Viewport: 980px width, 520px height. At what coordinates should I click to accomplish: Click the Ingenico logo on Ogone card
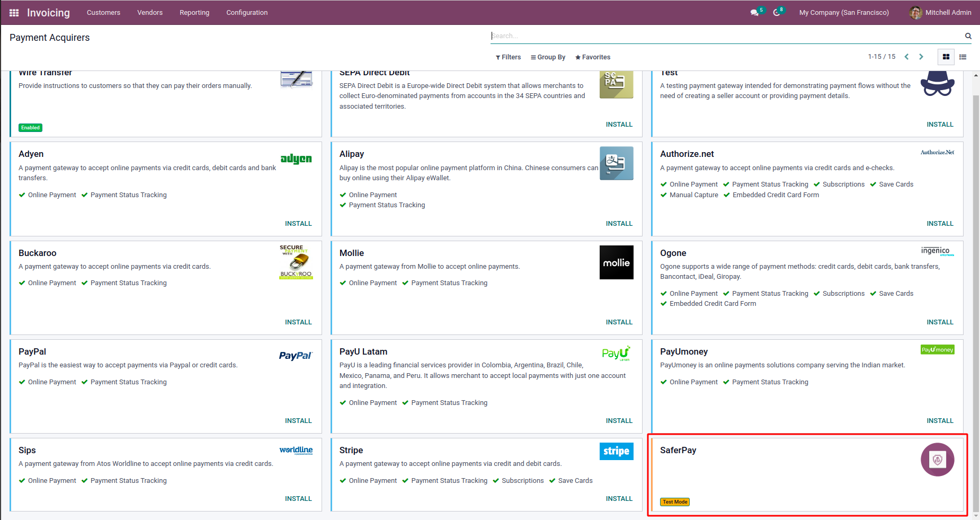937,251
